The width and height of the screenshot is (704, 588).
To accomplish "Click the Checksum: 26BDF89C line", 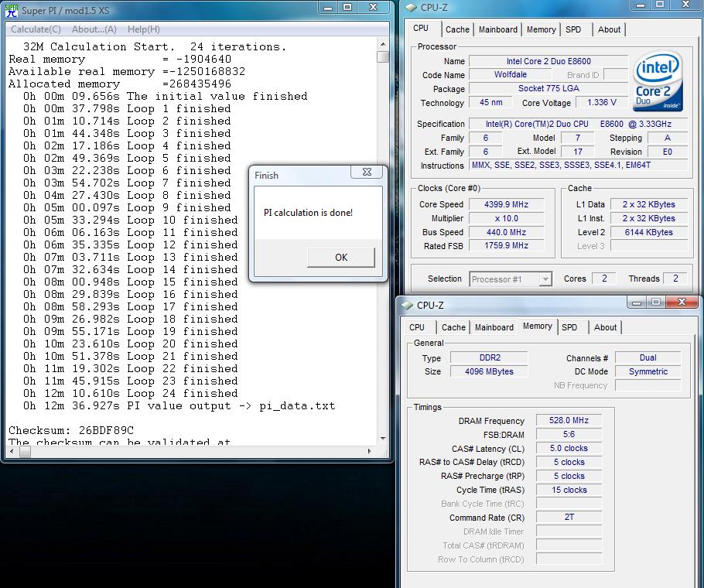I will coord(71,430).
